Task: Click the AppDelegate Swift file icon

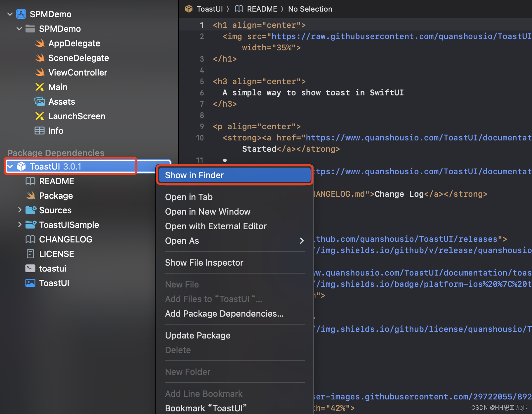Action: 40,43
